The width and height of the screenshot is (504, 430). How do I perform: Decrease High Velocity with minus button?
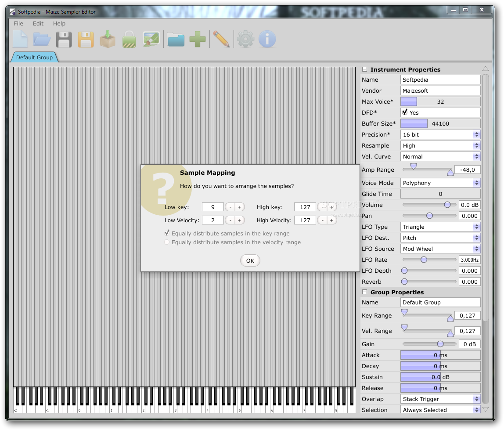click(322, 220)
